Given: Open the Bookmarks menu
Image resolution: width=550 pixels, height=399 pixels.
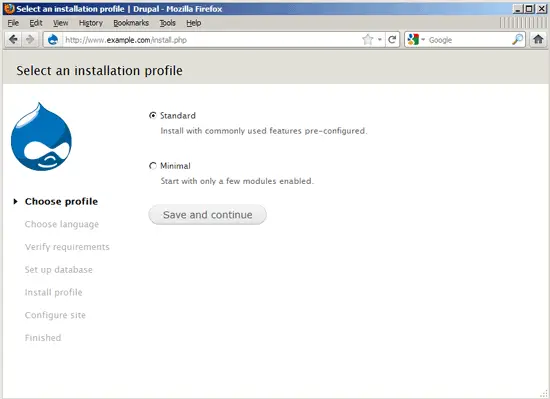Looking at the screenshot, I should click(131, 23).
